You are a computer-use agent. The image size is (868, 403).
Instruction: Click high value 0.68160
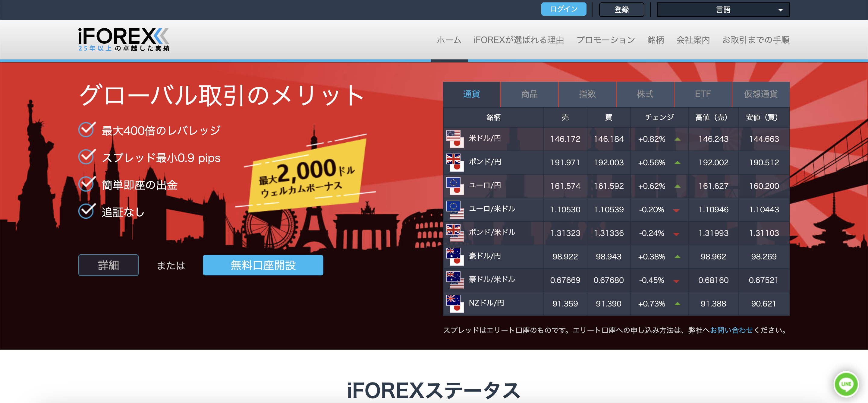tap(713, 280)
